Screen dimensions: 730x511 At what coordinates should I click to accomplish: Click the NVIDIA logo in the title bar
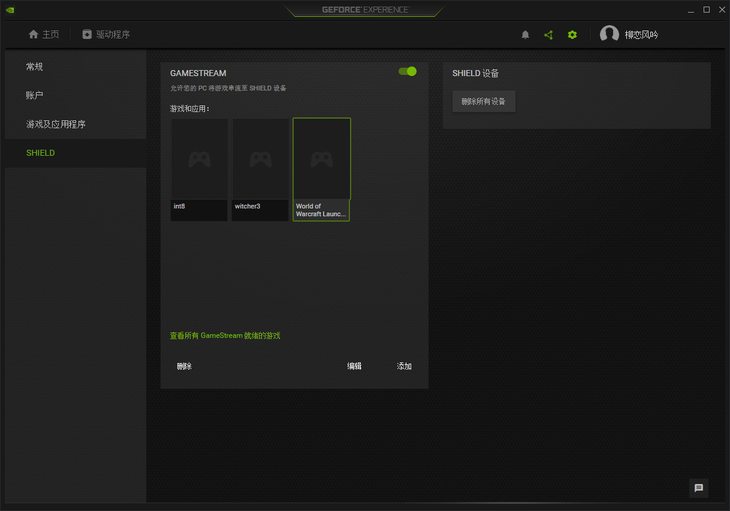pyautogui.click(x=10, y=10)
